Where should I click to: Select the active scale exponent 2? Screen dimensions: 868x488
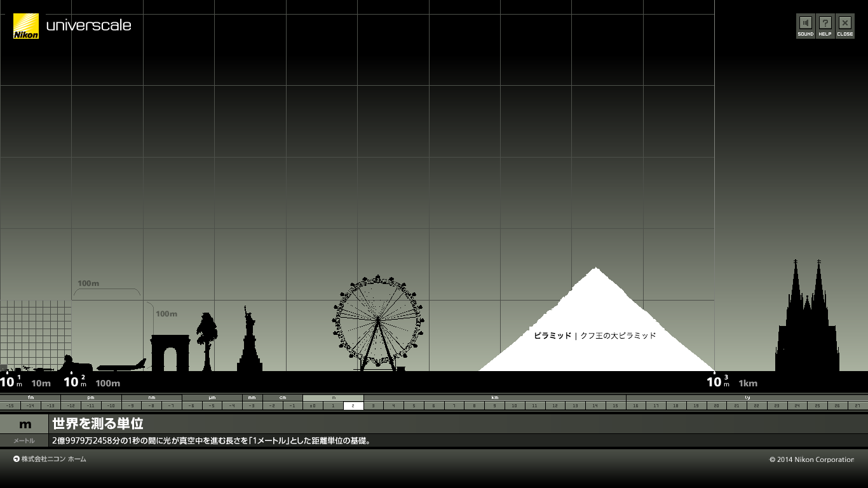coord(353,405)
